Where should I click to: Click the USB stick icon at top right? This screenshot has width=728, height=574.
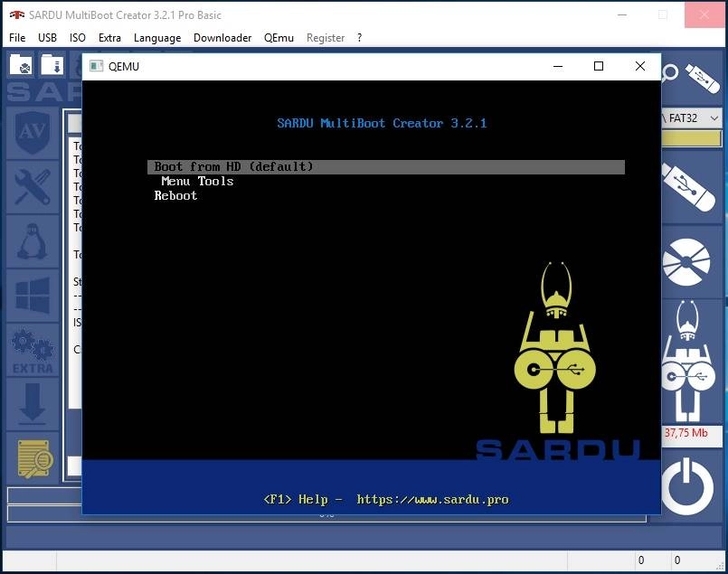[703, 78]
